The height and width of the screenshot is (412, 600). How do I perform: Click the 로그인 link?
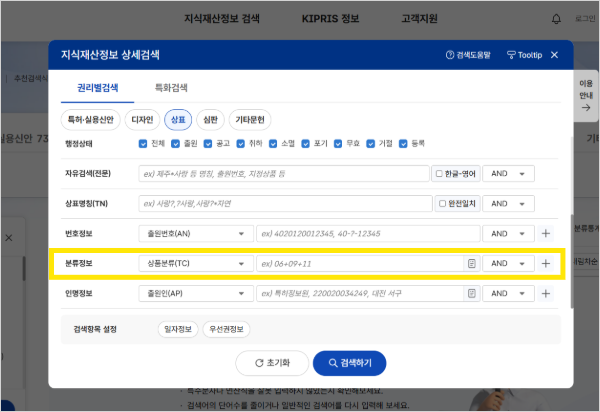point(585,19)
